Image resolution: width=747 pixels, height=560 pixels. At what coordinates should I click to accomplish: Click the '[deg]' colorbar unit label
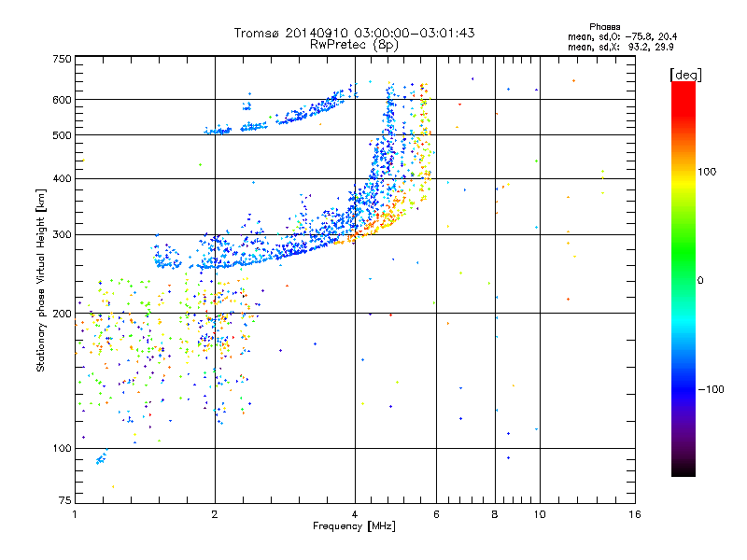[685, 75]
